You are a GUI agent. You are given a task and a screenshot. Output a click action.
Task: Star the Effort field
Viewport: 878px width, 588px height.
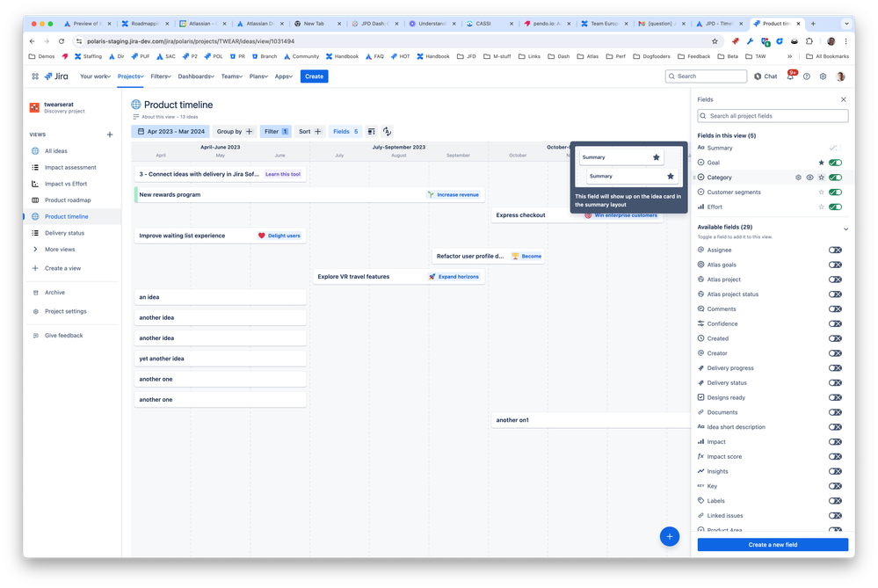[x=822, y=207]
